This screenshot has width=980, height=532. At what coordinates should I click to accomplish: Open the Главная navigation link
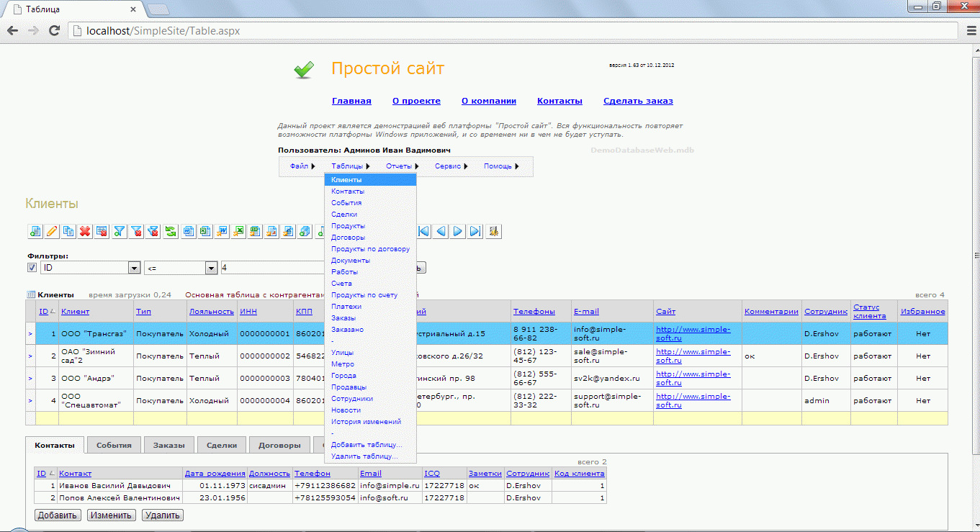[351, 101]
